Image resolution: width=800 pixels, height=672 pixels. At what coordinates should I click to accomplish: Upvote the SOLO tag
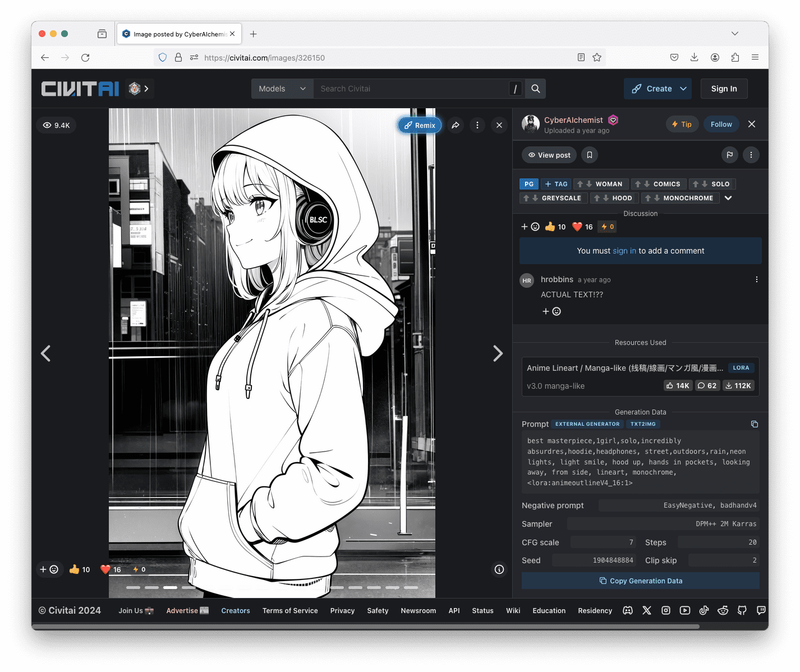pyautogui.click(x=696, y=184)
